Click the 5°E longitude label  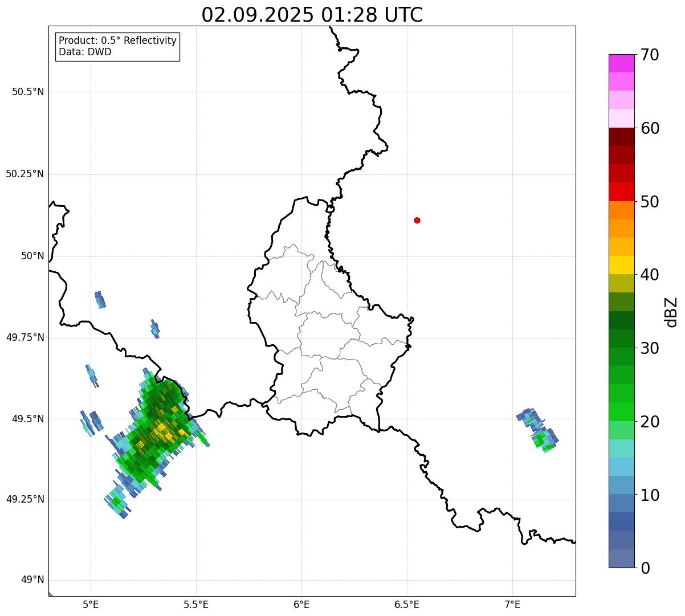(x=91, y=605)
